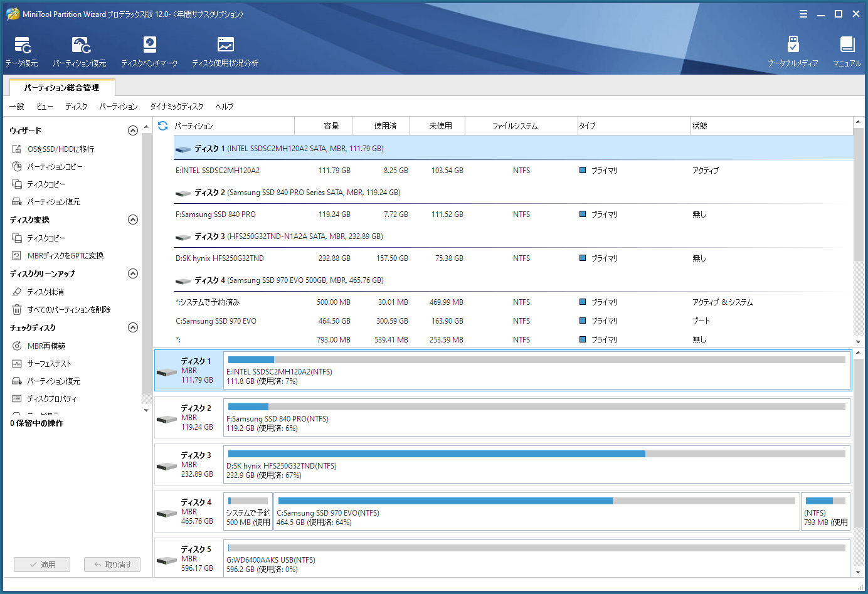
Task: Sort by the タイプ column header
Action: click(x=633, y=125)
